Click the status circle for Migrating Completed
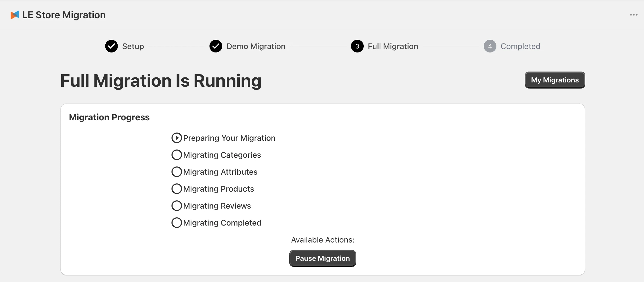This screenshot has width=644, height=282. [177, 222]
